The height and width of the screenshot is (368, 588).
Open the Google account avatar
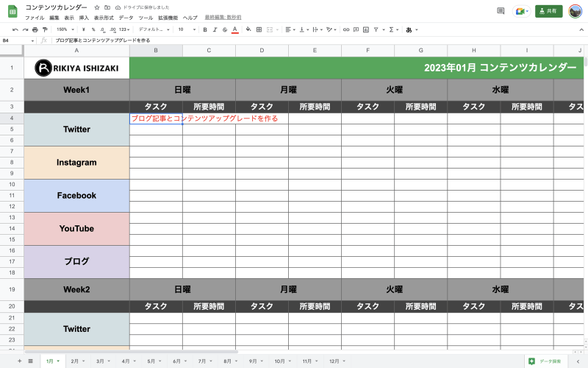point(576,11)
